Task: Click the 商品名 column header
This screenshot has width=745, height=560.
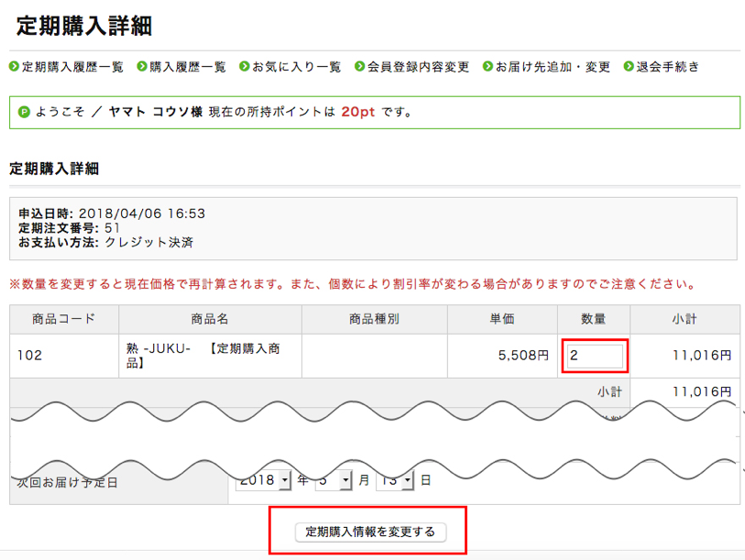Action: pos(213,318)
